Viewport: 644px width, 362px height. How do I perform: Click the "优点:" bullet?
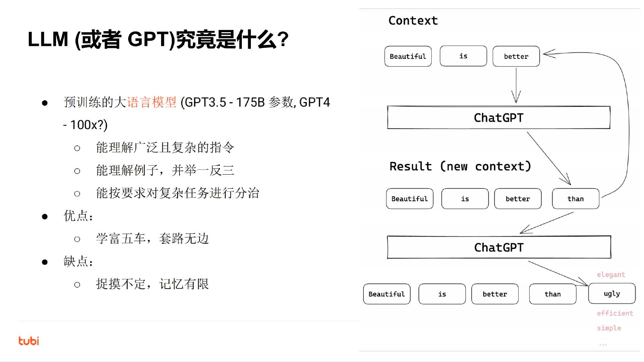[78, 216]
